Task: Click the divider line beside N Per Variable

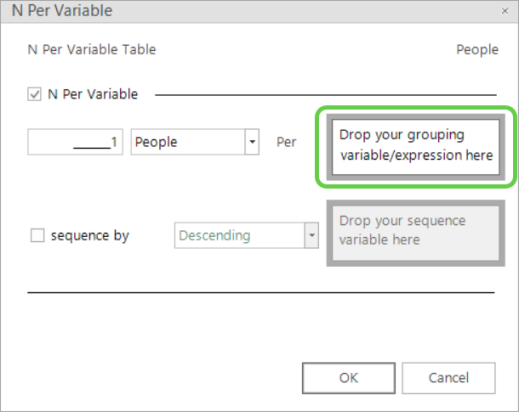Action: (x=326, y=95)
